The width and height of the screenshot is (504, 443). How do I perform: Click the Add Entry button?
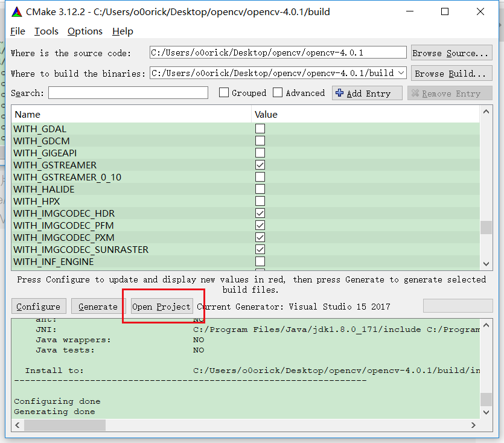pos(367,93)
